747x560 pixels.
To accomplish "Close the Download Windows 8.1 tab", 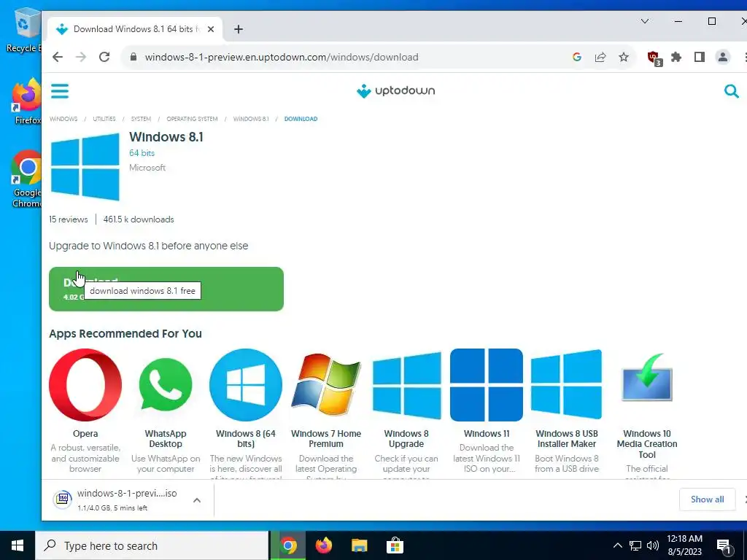I will click(x=211, y=29).
